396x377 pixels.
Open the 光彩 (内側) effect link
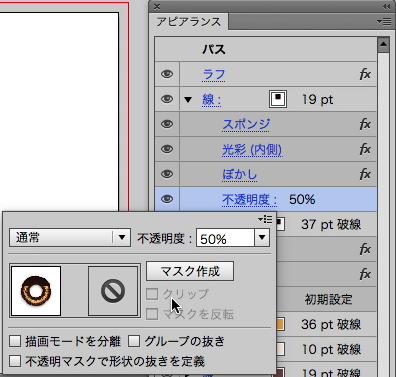pyautogui.click(x=252, y=150)
